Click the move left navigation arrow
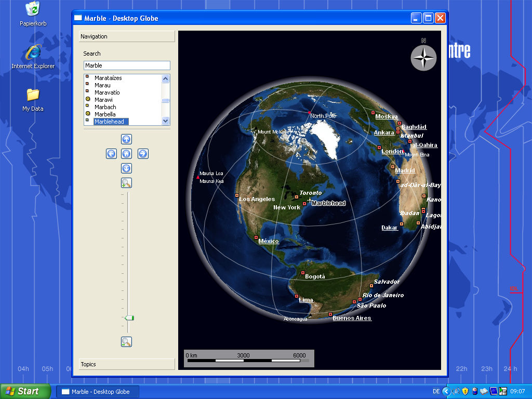The height and width of the screenshot is (399, 532). (x=111, y=154)
